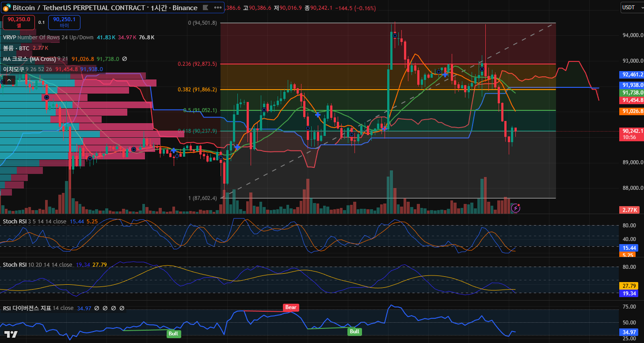Viewport: 644px width, 343px height.
Task: Select the VRVP indicator legend label
Action: 9,38
